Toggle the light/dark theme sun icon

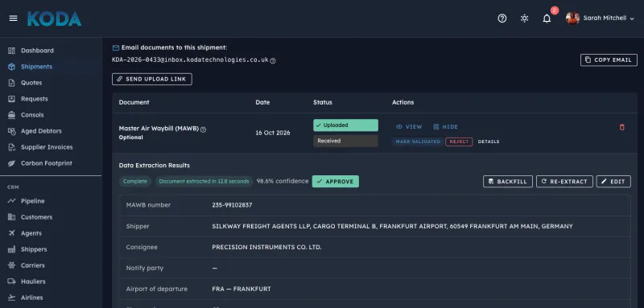point(524,18)
